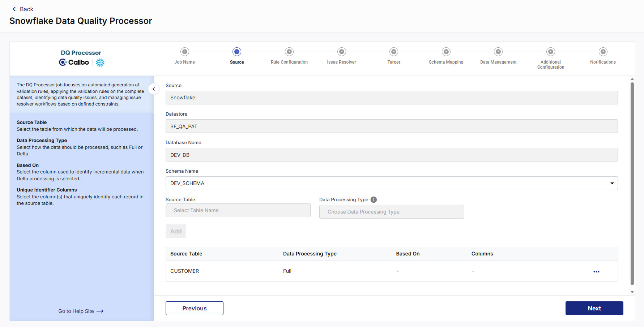Click the Full processing type cell
The image size is (644, 327).
(x=287, y=271)
